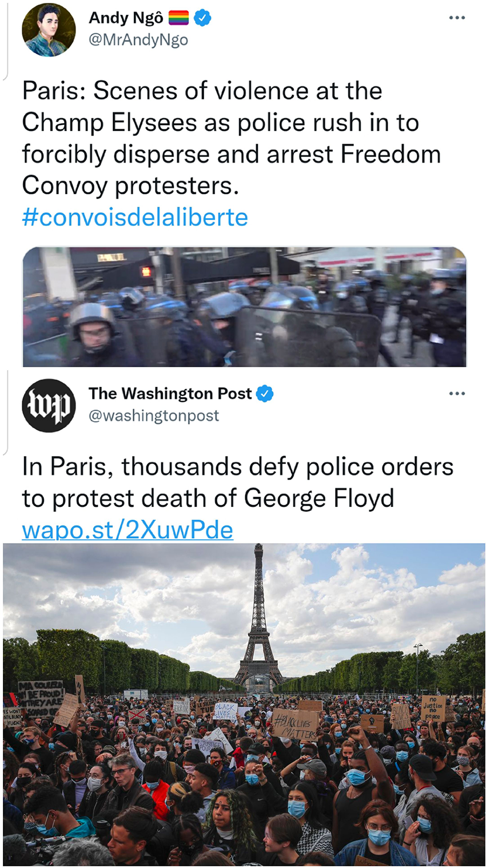Viewport: 486px width, 868px height.
Task: Open more options on Andy Ngô's tweet
Action: [457, 18]
